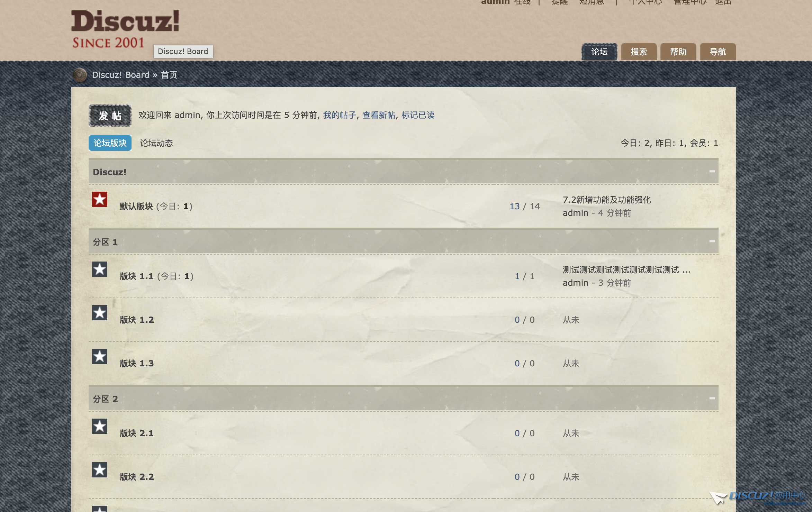The height and width of the screenshot is (512, 812).
Task: Click the 0 / 0 count for 版块 2.1
Action: [524, 433]
